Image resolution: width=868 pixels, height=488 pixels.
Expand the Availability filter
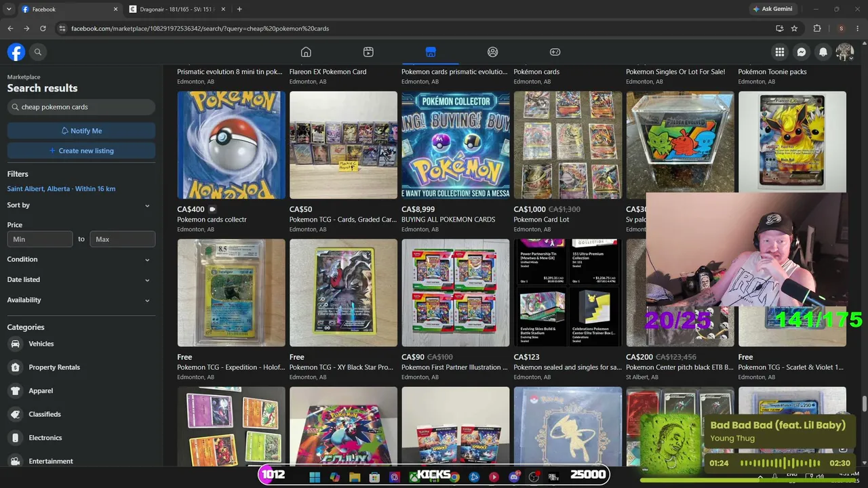[x=81, y=300]
